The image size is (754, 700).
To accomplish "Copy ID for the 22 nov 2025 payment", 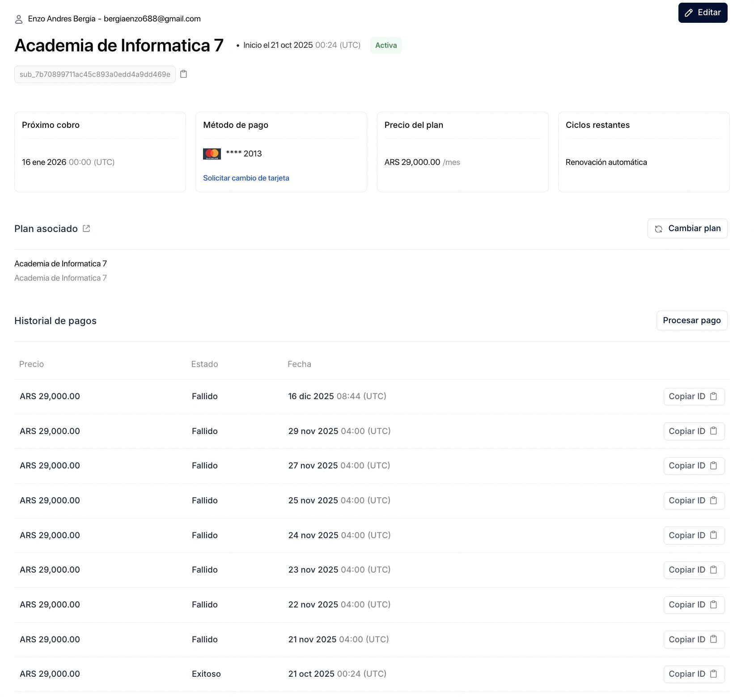I will coord(694,605).
